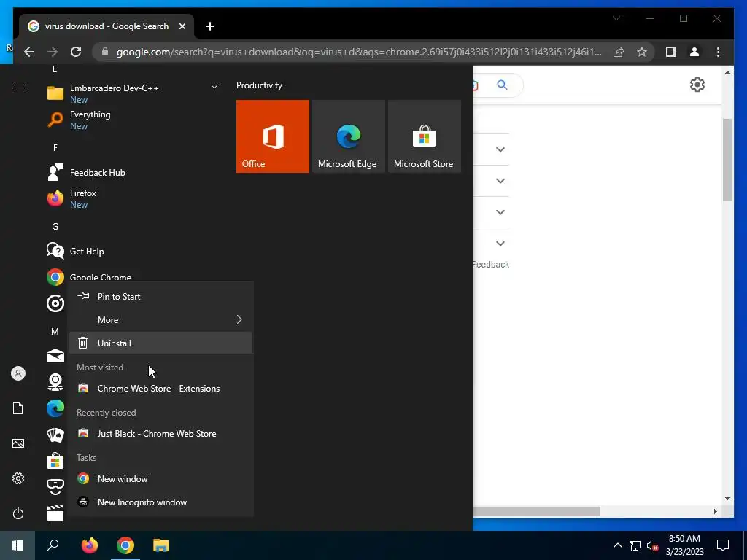747x560 pixels.
Task: Choose New window task
Action: point(160,478)
